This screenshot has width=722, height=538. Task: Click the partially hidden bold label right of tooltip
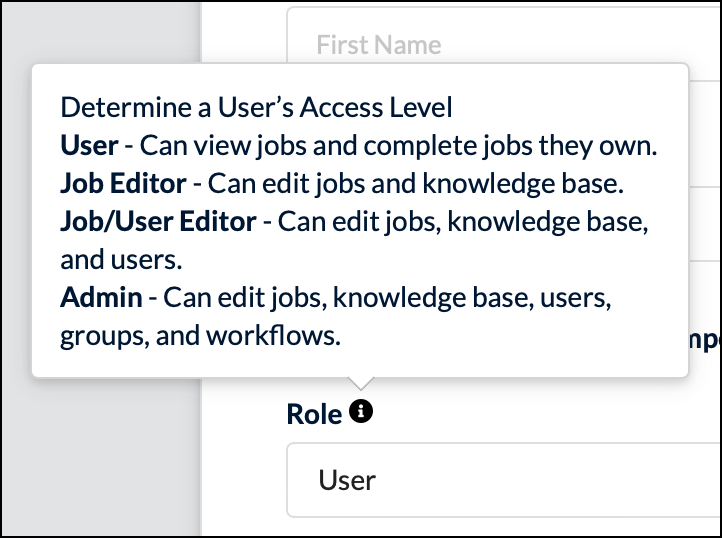point(705,342)
